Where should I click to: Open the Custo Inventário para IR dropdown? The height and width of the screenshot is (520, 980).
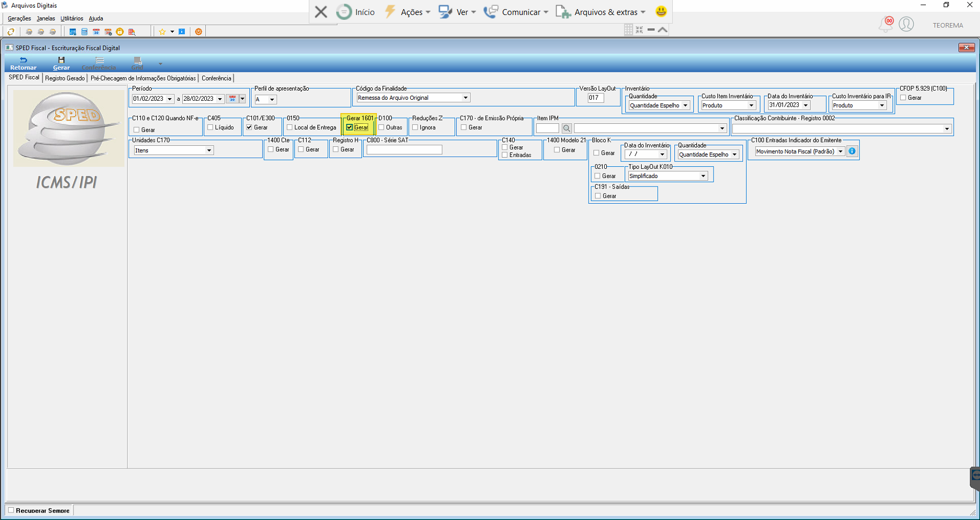pos(882,106)
